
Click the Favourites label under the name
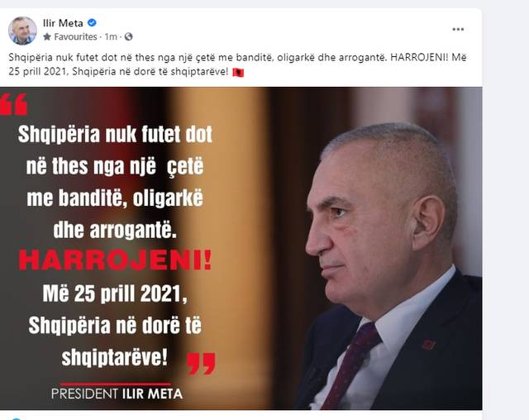tap(75, 36)
